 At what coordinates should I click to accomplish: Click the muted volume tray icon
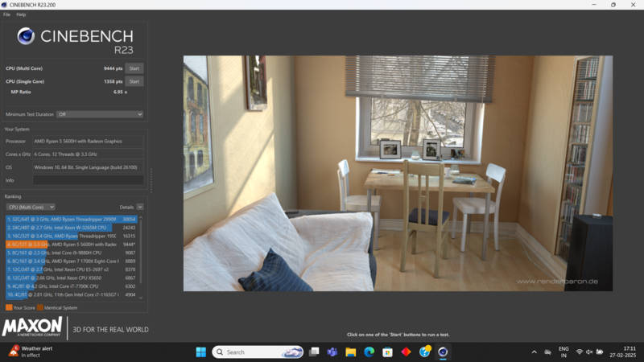click(x=589, y=352)
